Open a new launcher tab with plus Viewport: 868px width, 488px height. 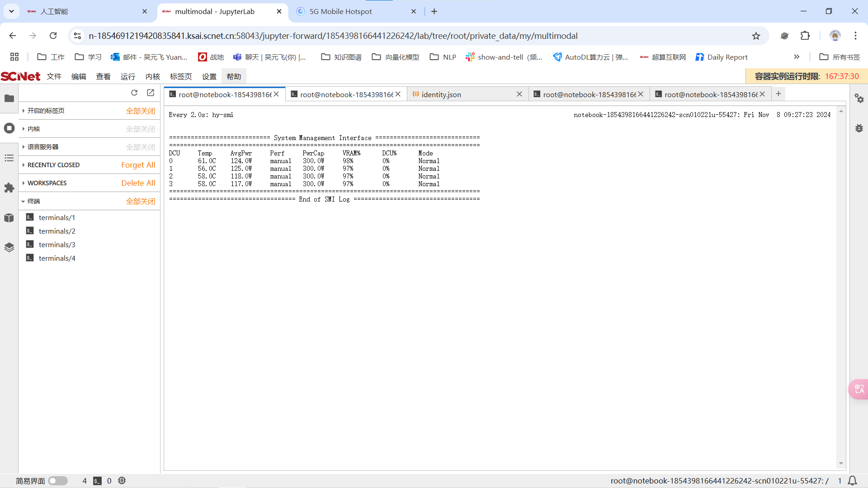click(778, 94)
